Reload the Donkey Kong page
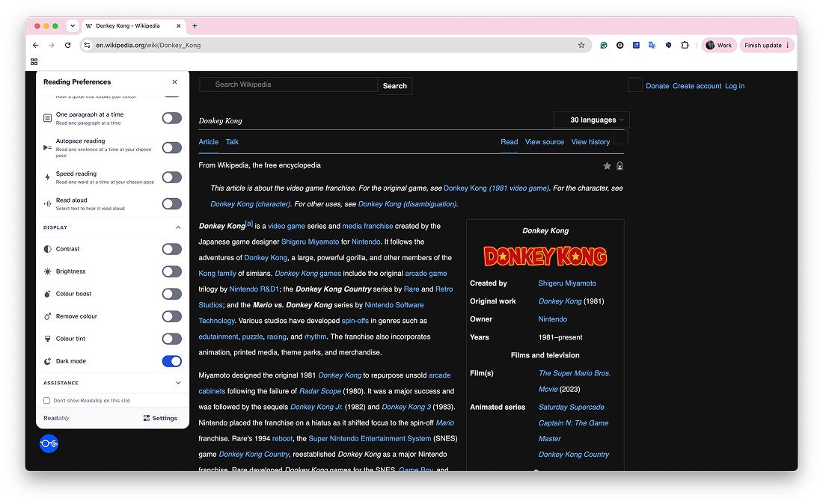Viewport: 823px width, 504px height. (x=67, y=45)
